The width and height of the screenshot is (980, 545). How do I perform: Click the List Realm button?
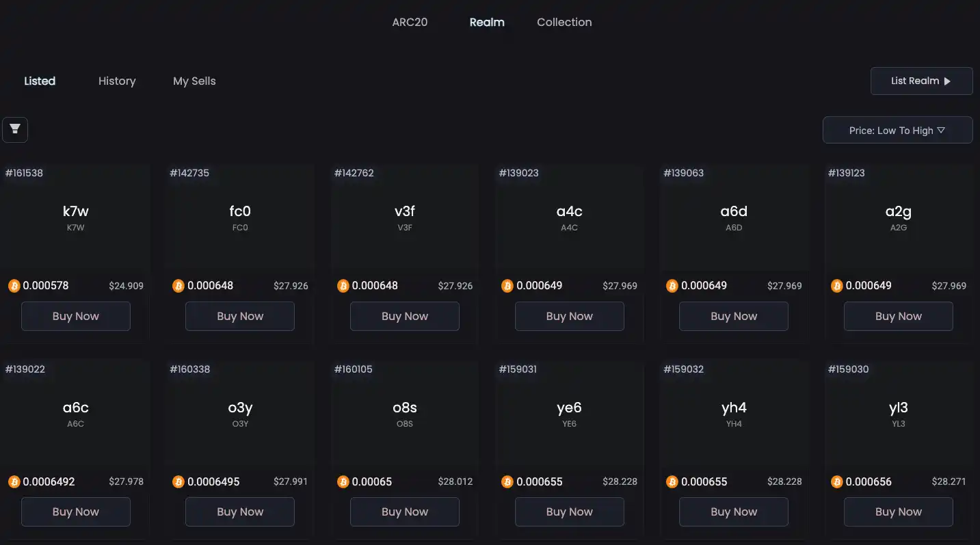point(921,81)
